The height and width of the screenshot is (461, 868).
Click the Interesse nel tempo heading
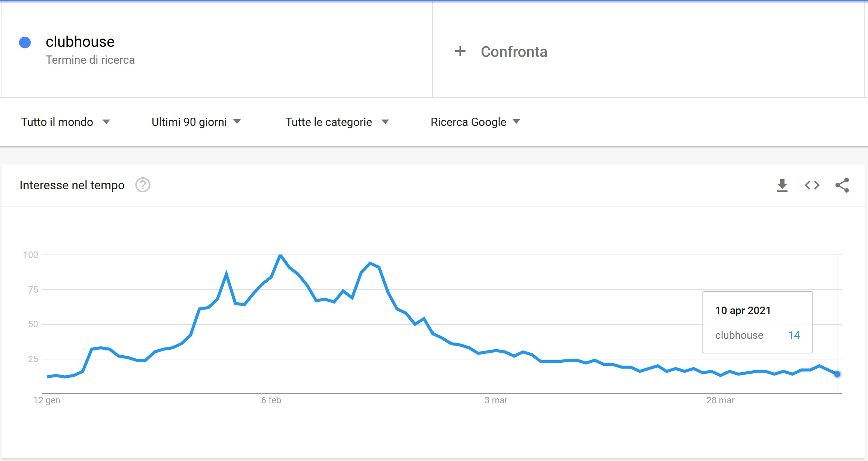pos(72,185)
